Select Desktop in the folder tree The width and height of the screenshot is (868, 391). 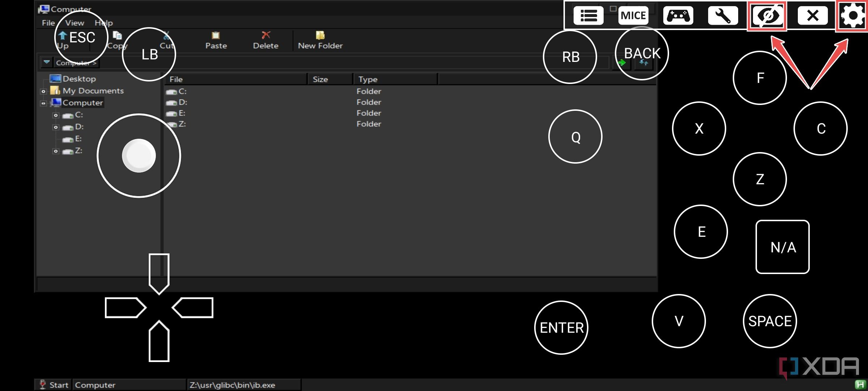pyautogui.click(x=79, y=79)
